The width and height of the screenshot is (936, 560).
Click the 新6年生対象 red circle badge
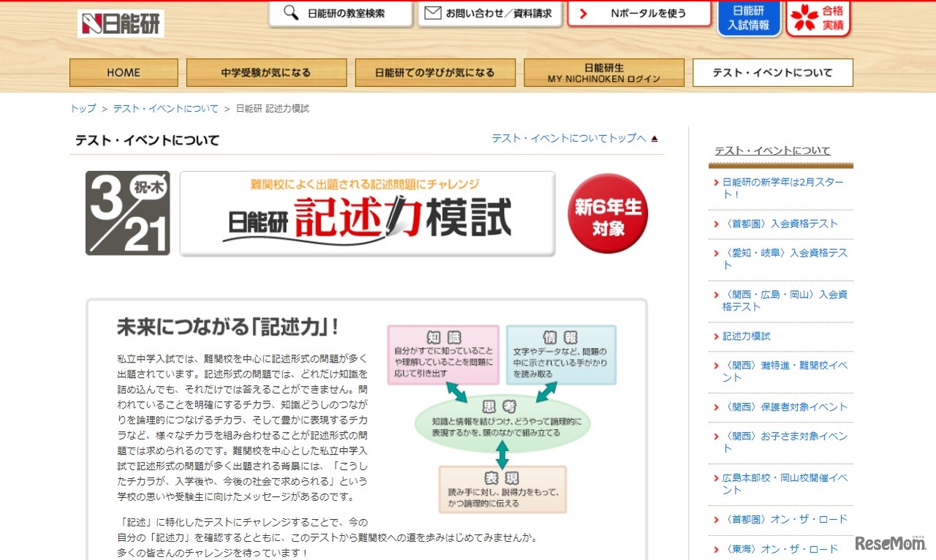point(607,213)
